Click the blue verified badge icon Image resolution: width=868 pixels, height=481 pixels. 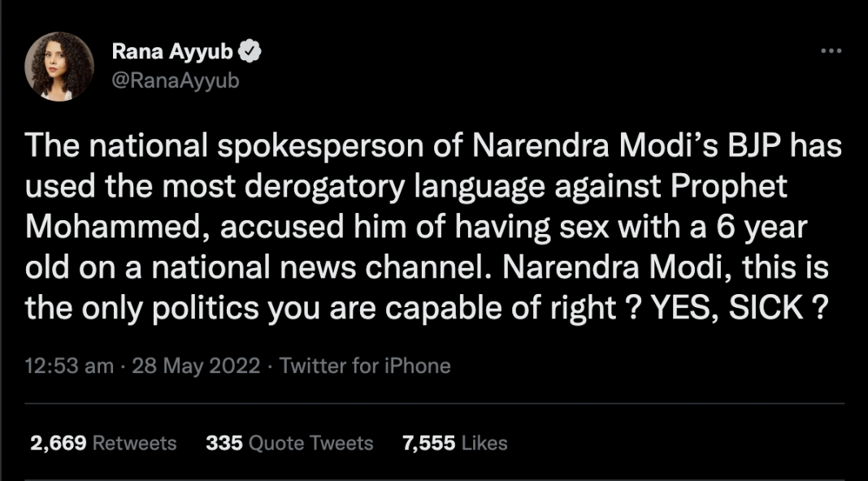point(251,53)
